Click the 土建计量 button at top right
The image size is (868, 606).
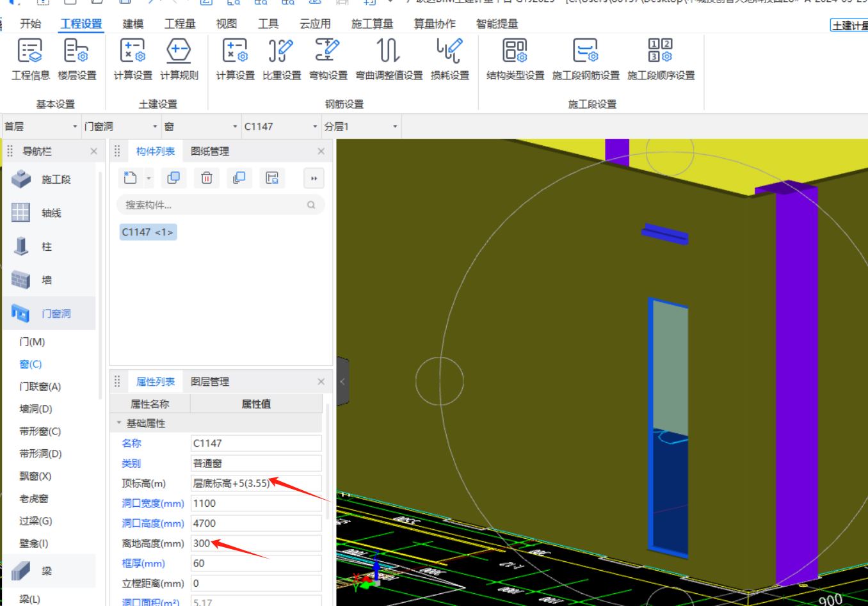click(x=849, y=26)
